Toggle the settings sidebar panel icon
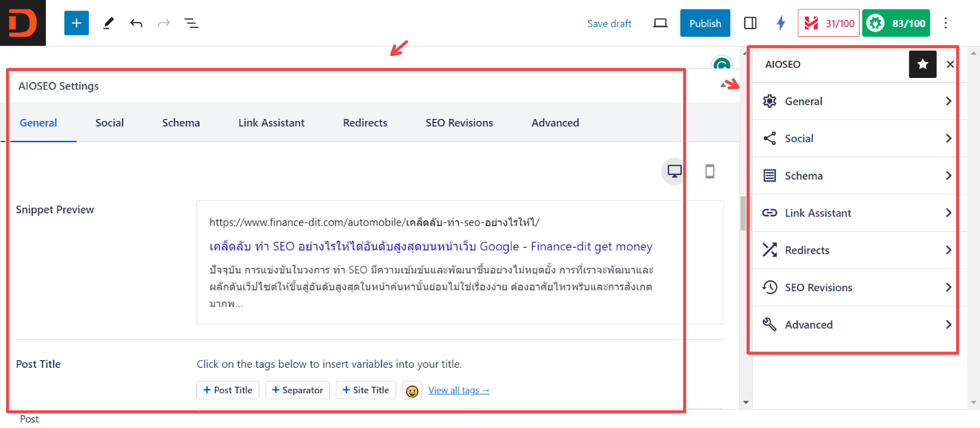Viewport: 980px width, 428px height. (750, 23)
